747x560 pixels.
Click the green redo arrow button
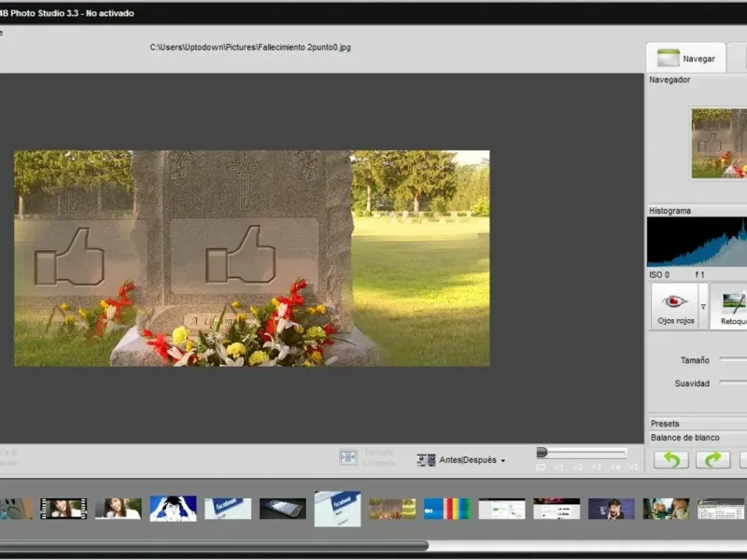712,459
